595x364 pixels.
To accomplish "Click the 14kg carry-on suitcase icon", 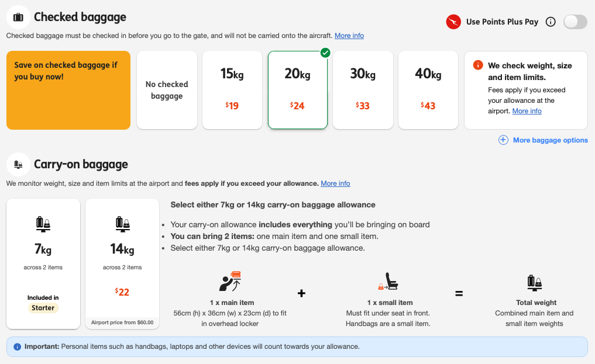I will [x=122, y=222].
